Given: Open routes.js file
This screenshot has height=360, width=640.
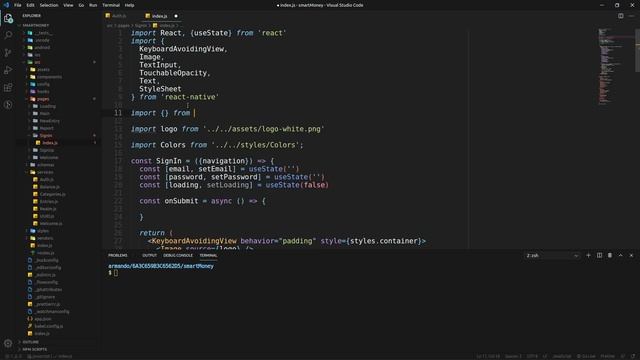Looking at the screenshot, I should 45,253.
